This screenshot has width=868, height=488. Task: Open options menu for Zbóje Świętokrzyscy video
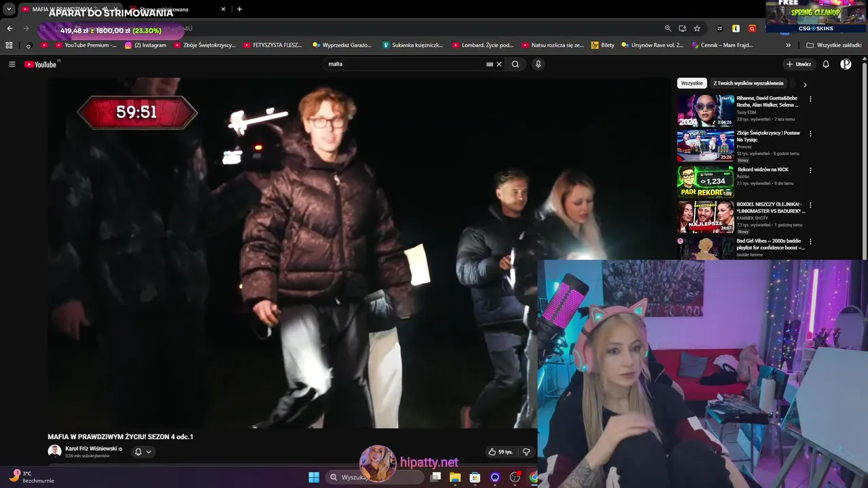tap(810, 134)
